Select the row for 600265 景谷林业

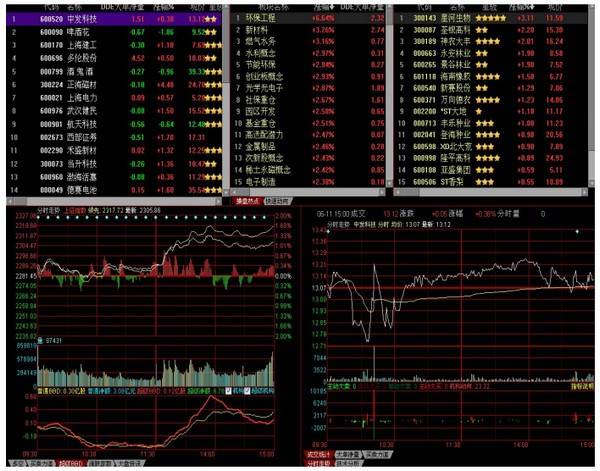(491, 65)
